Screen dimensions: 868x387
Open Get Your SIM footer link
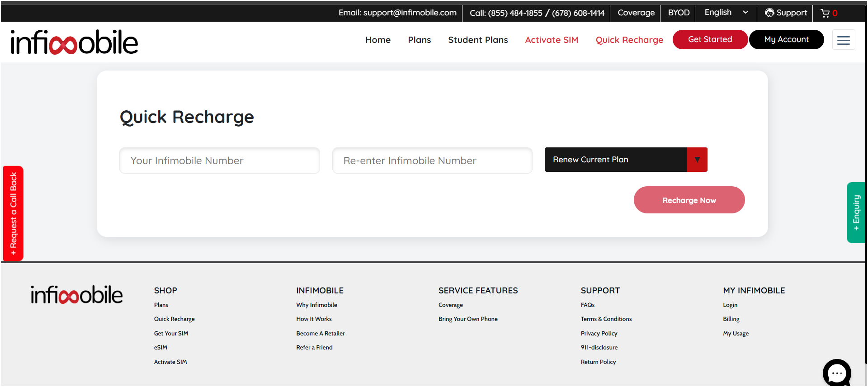point(171,334)
